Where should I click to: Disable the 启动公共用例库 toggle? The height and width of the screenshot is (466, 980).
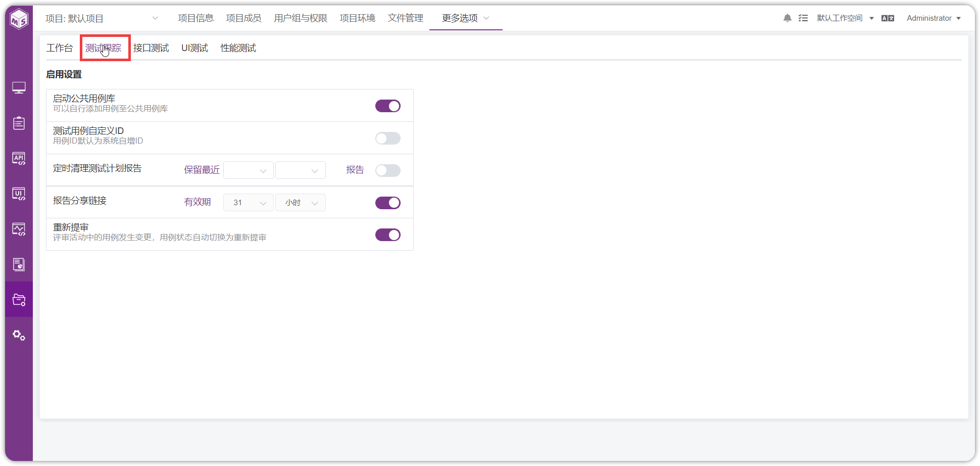click(388, 106)
